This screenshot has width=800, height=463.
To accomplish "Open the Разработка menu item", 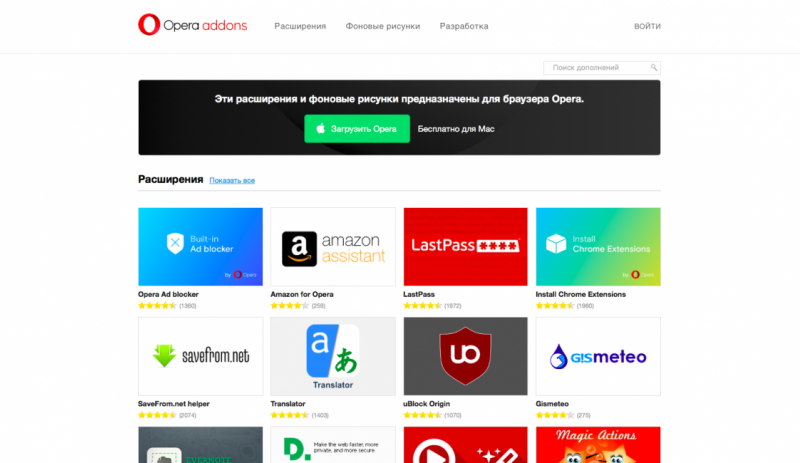I will [x=464, y=26].
